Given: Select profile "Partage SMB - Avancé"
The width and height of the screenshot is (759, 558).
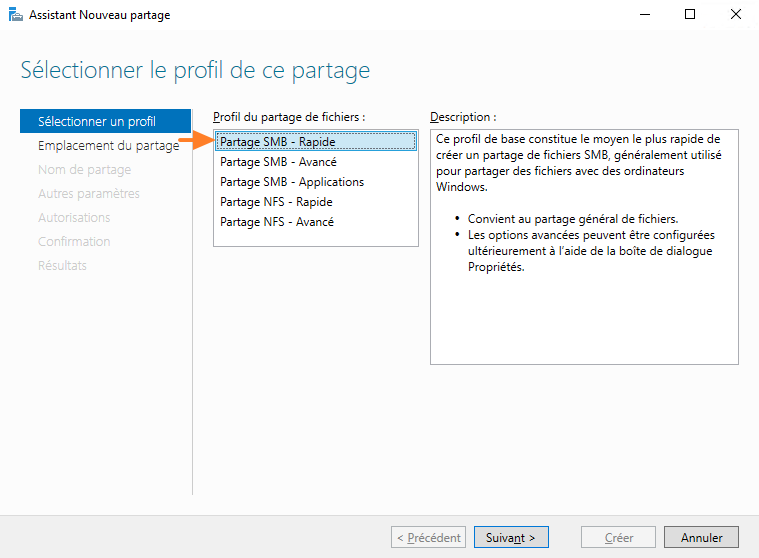Looking at the screenshot, I should [x=316, y=162].
